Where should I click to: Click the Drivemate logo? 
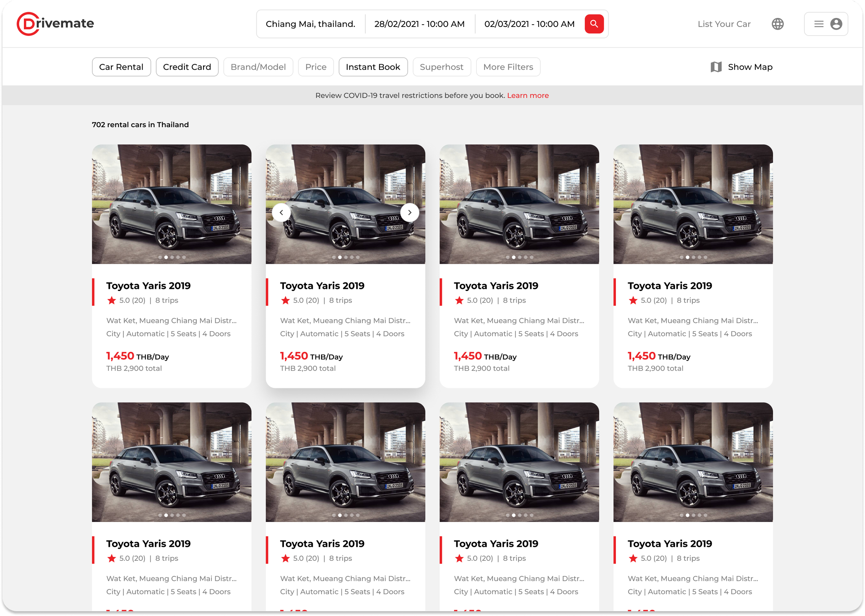[55, 24]
